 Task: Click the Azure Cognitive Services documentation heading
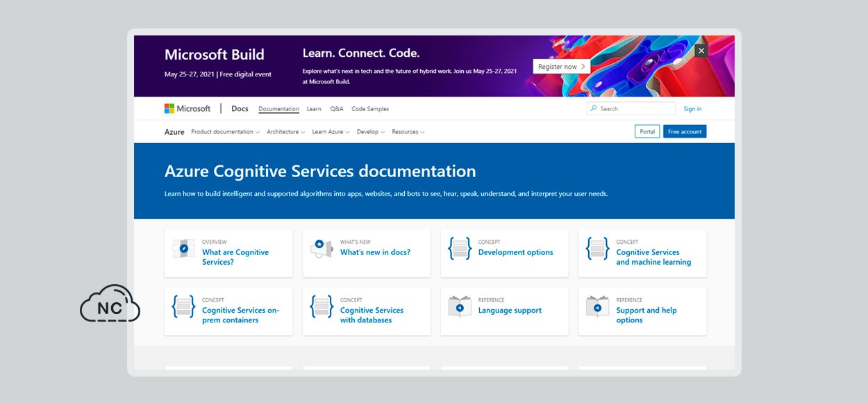click(x=320, y=171)
